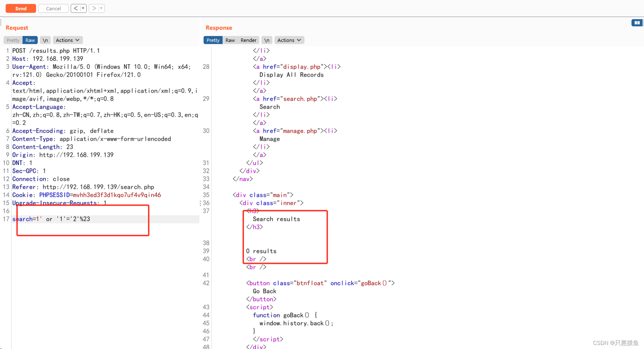Screen dimensions: 644x349
Task: Go to next request in history
Action: tap(94, 8)
